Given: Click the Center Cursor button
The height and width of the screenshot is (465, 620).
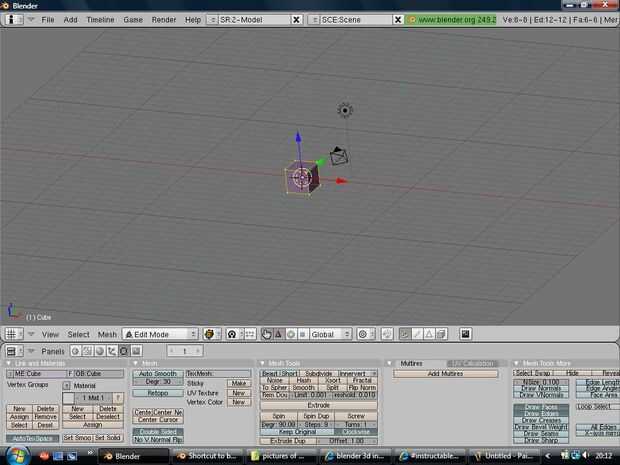Looking at the screenshot, I should pos(158,420).
